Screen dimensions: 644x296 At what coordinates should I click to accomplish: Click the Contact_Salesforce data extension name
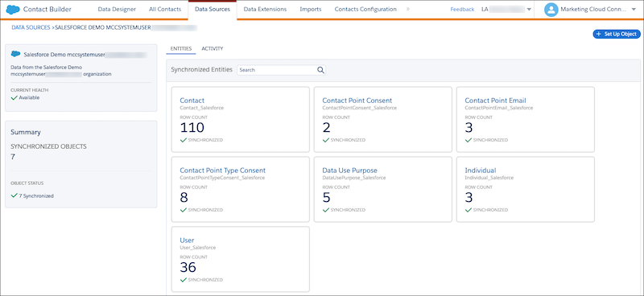[x=202, y=108]
